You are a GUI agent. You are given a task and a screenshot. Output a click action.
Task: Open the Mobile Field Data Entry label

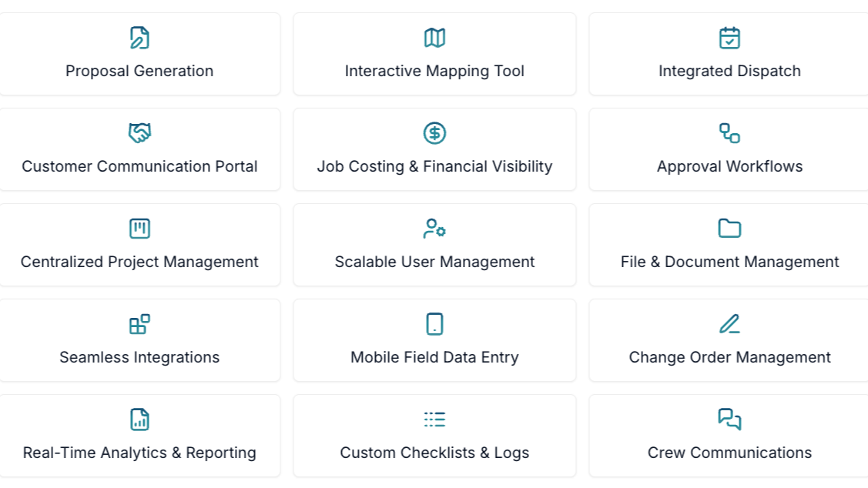click(x=434, y=357)
